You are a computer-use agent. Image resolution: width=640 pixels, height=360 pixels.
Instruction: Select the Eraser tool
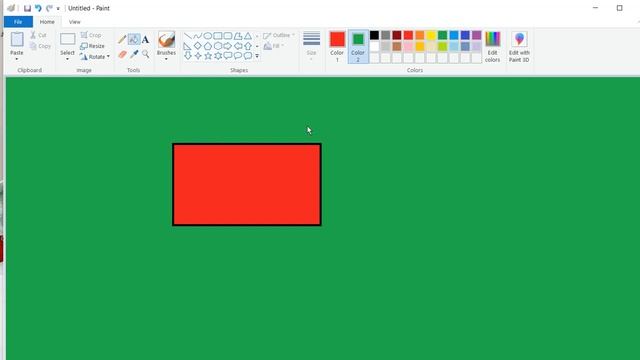[122, 54]
